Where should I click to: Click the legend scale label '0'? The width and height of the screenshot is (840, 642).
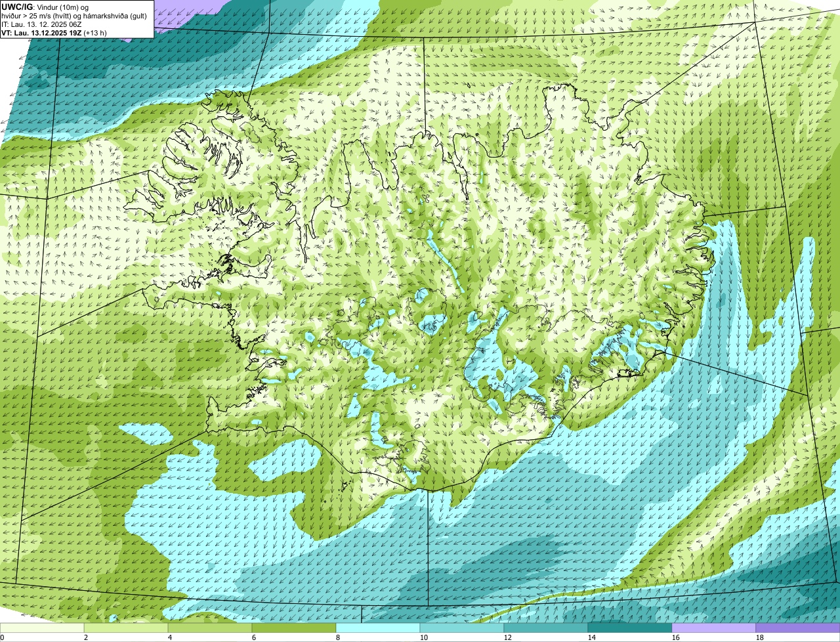[3, 637]
